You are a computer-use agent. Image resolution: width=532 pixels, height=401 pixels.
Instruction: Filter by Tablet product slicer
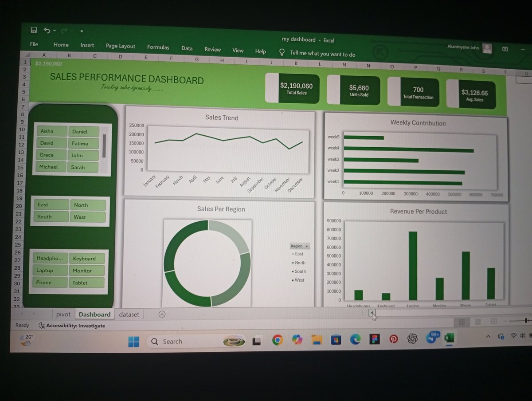pos(86,283)
